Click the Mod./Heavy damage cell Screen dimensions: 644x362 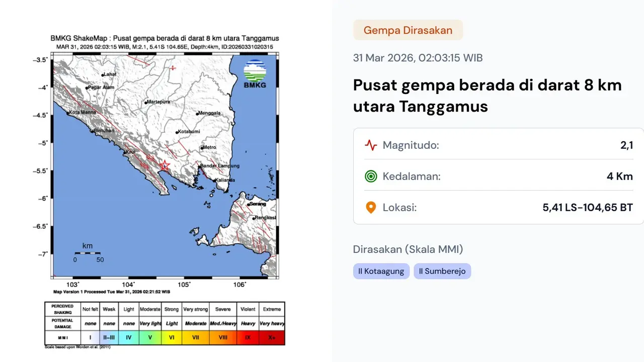click(223, 323)
